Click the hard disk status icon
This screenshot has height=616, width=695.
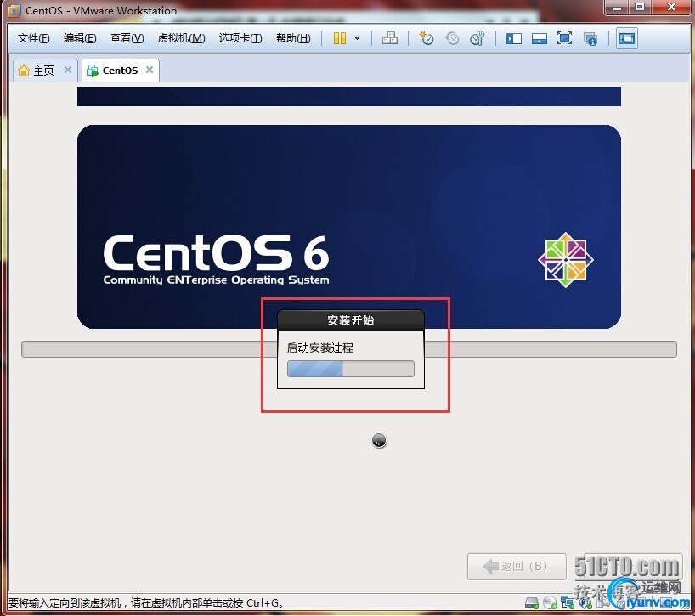pyautogui.click(x=531, y=602)
